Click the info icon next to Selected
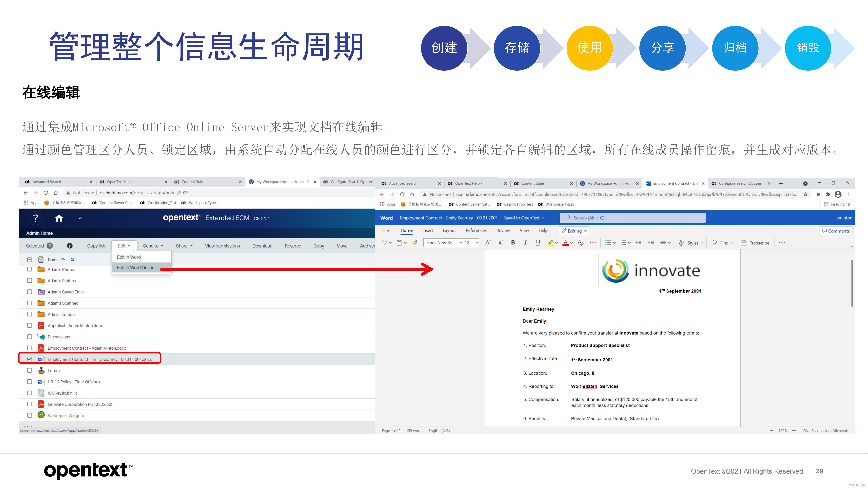The width and height of the screenshot is (868, 488). [x=70, y=246]
